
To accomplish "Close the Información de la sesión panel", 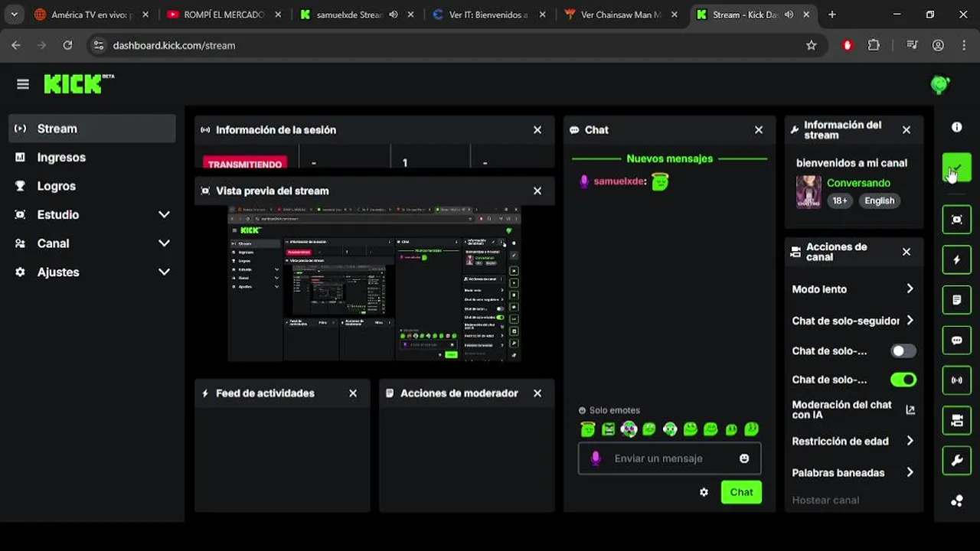I will [x=537, y=130].
